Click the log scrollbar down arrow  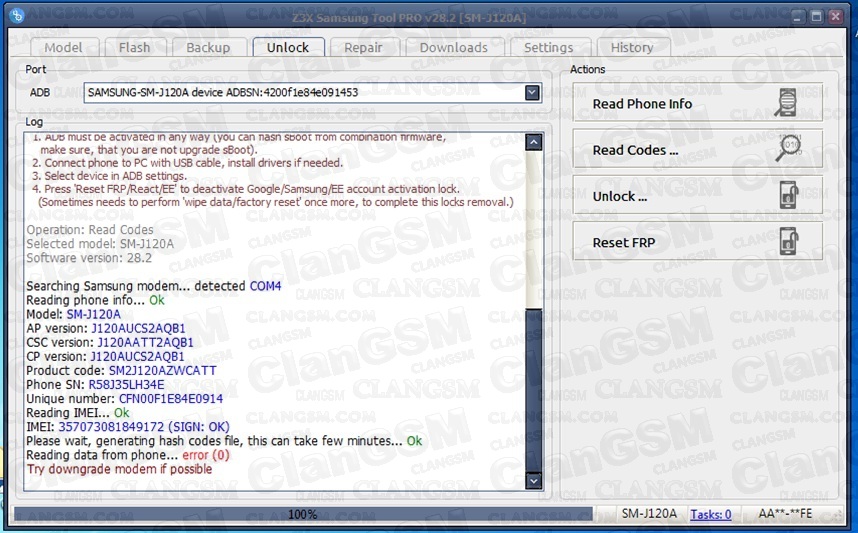pyautogui.click(x=534, y=480)
